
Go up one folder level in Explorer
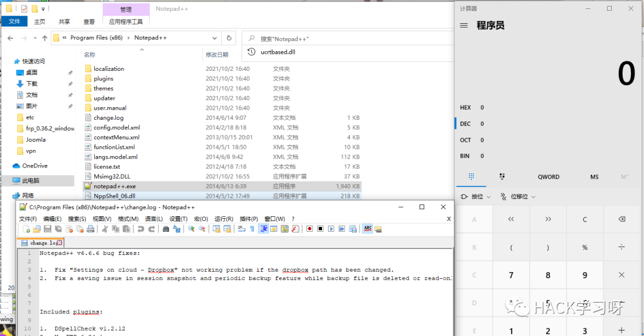pos(45,38)
